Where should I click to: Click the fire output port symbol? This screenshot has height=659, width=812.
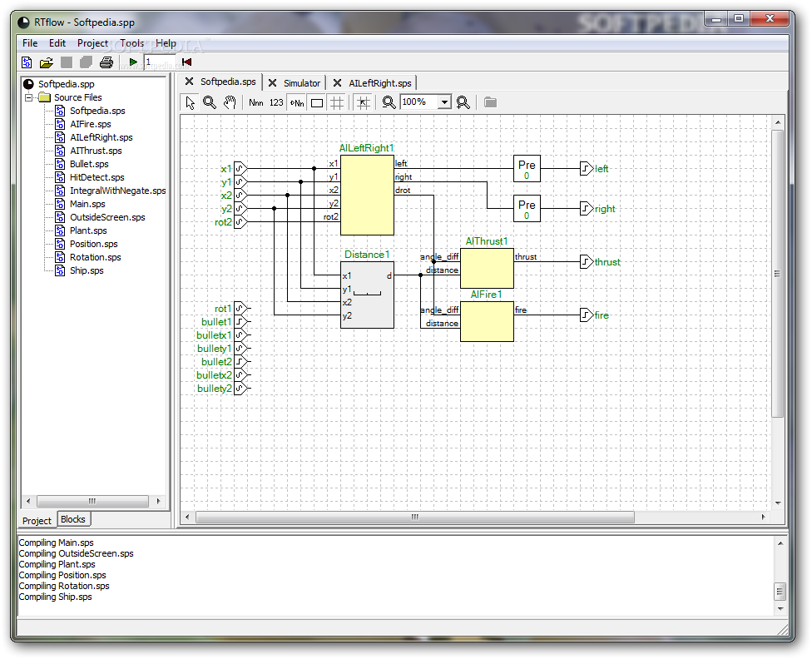pos(587,315)
